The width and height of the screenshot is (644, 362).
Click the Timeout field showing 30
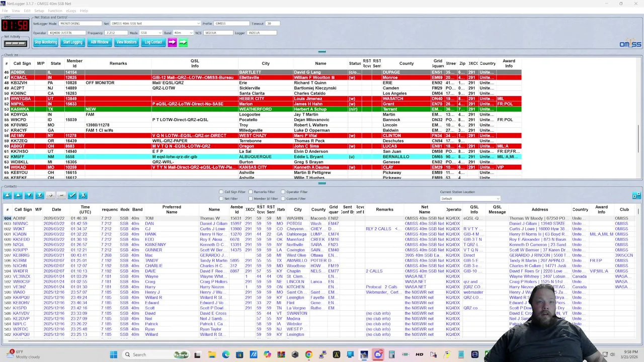coord(272,24)
